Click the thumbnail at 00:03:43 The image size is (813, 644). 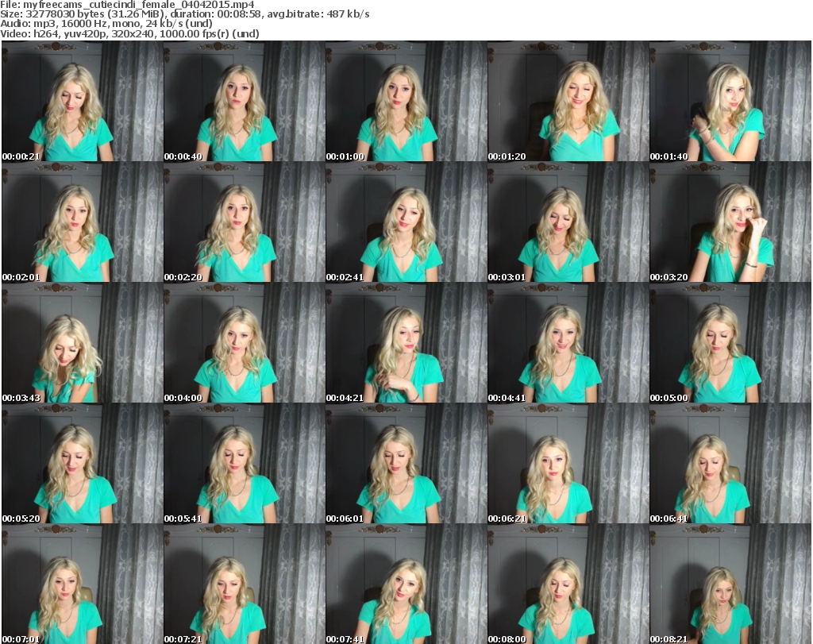(83, 343)
